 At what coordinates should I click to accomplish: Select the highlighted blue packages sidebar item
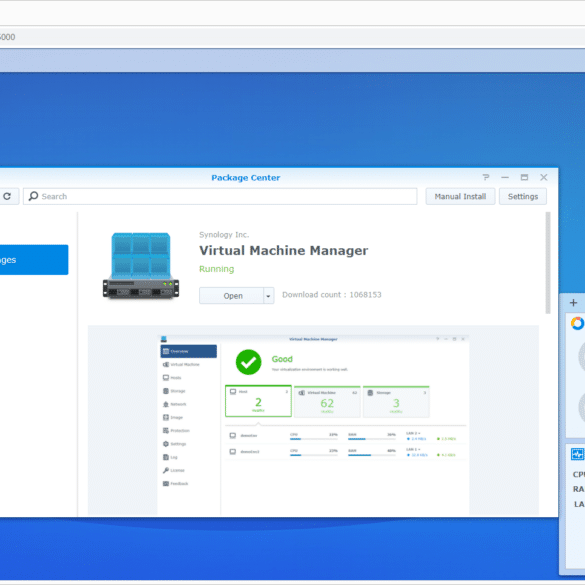[34, 260]
